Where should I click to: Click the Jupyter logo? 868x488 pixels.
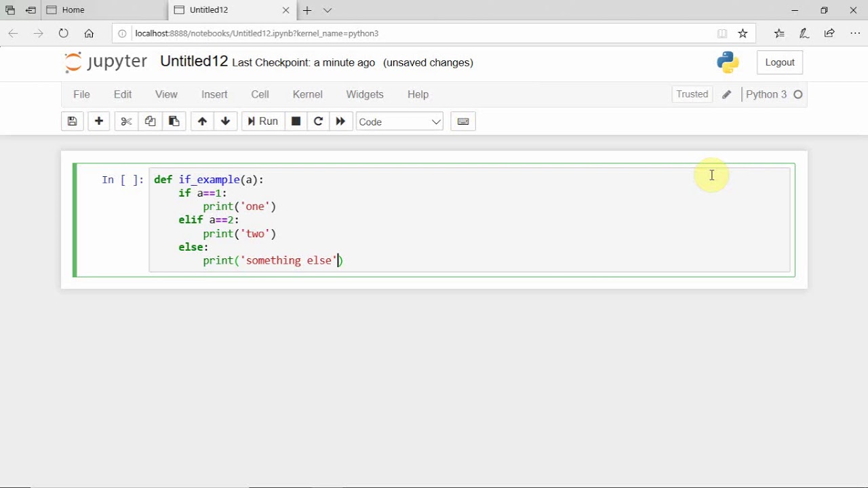[106, 62]
